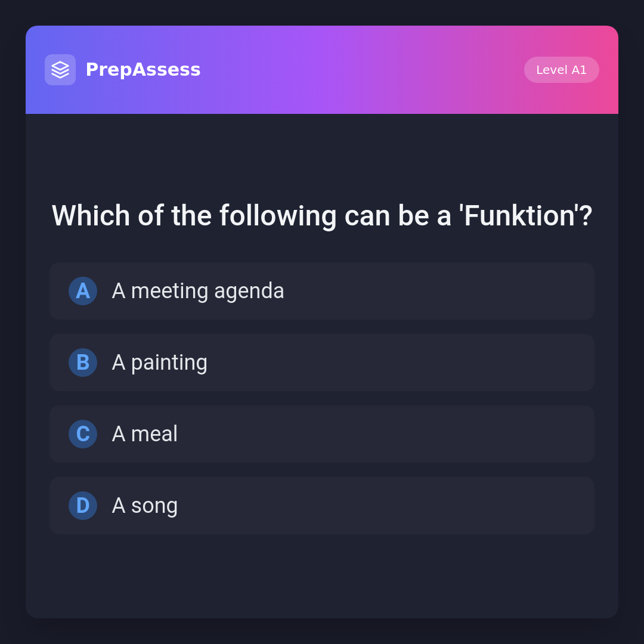Click the letter B circle badge
This screenshot has height=644, width=644.
tap(83, 363)
